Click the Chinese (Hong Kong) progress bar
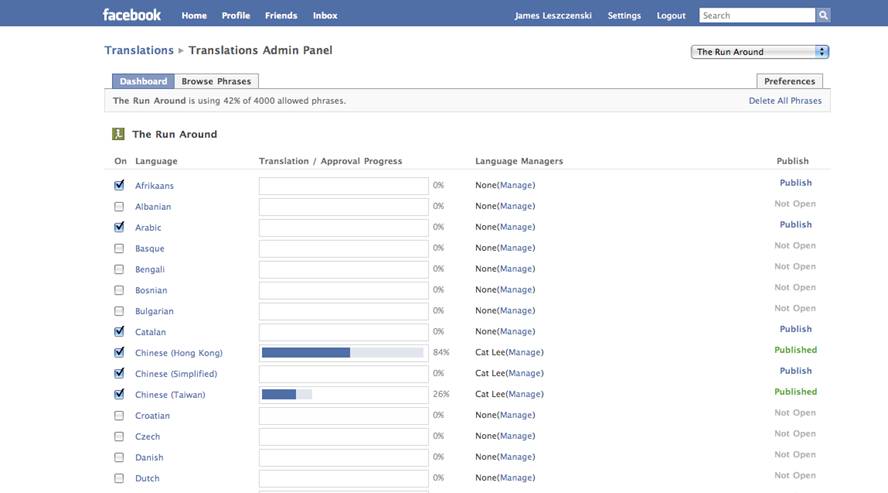Screen dimensions: 888x493 [x=343, y=353]
